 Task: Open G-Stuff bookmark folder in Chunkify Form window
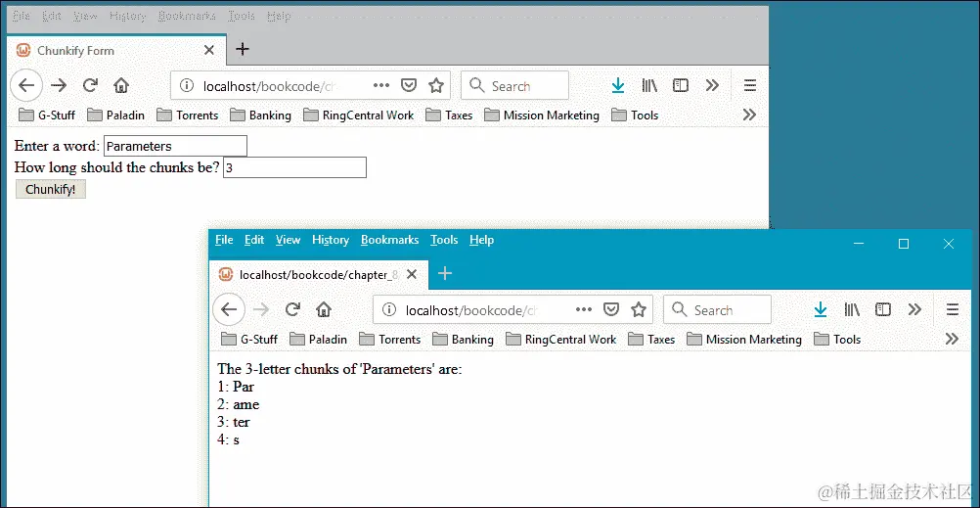[x=47, y=115]
